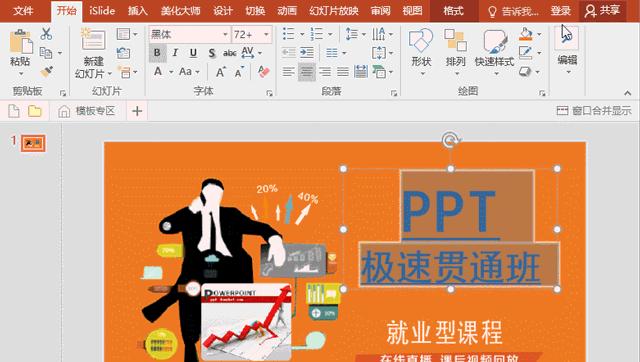
Task: Switch to 审阅 Review tab
Action: tap(380, 11)
